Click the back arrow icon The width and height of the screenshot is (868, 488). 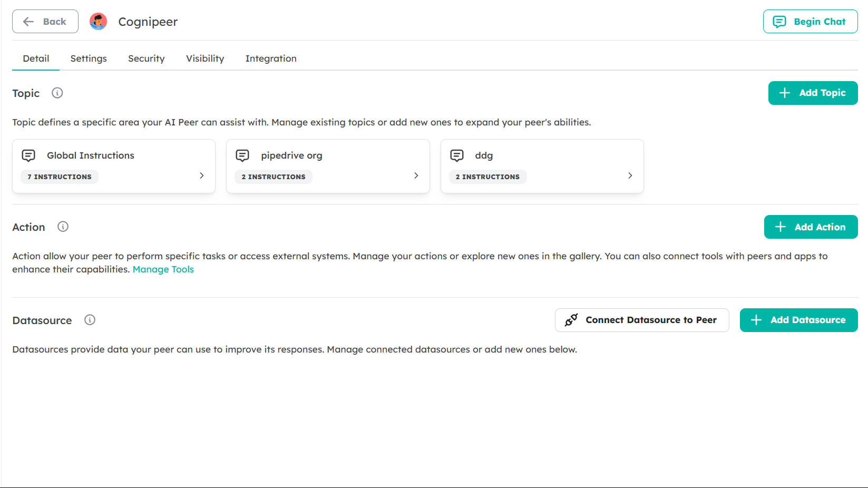pyautogui.click(x=28, y=21)
